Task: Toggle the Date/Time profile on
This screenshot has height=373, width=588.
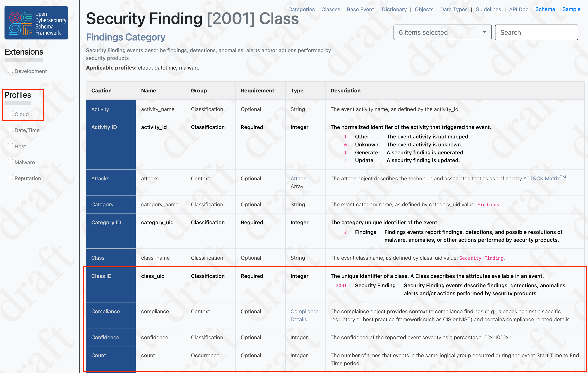Action: pyautogui.click(x=10, y=129)
